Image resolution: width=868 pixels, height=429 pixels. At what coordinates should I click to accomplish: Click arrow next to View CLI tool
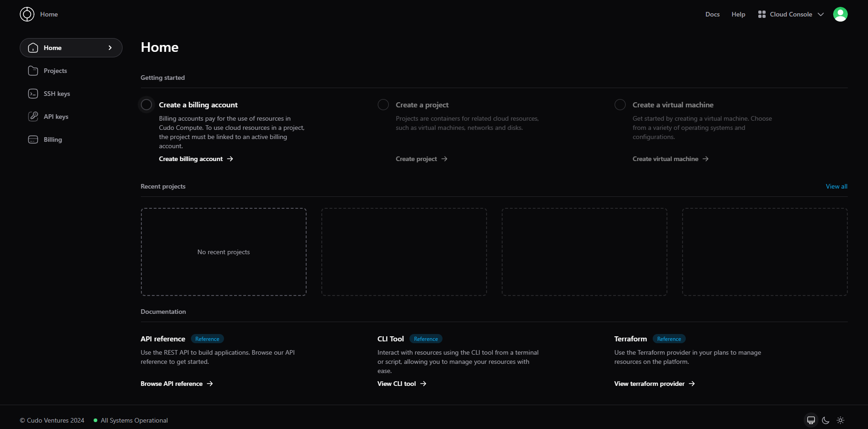click(x=423, y=384)
